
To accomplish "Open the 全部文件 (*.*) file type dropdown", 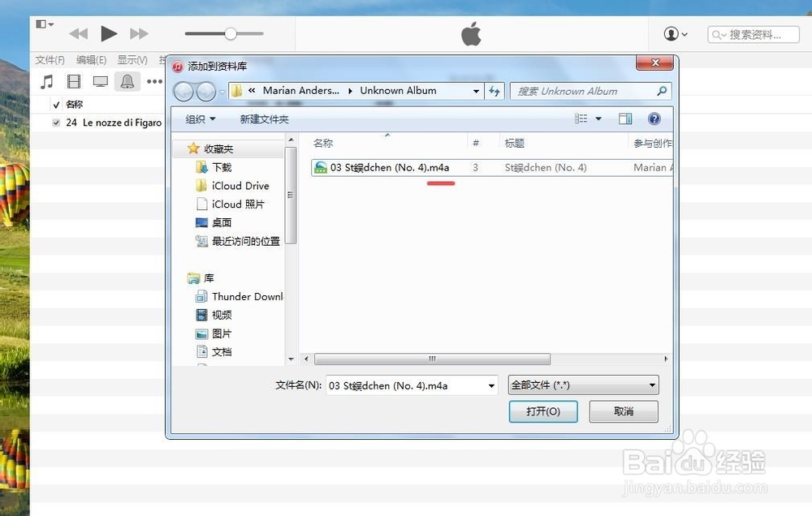I will click(x=584, y=385).
